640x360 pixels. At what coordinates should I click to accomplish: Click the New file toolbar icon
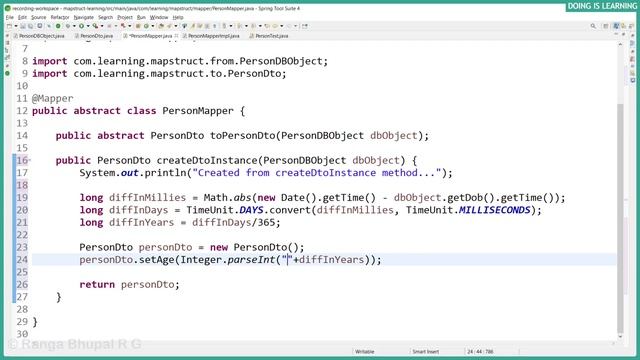(9, 26)
